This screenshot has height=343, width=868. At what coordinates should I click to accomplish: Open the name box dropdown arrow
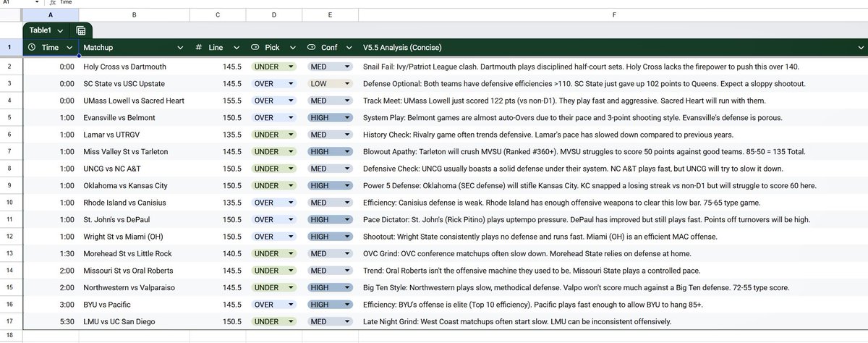(x=37, y=3)
